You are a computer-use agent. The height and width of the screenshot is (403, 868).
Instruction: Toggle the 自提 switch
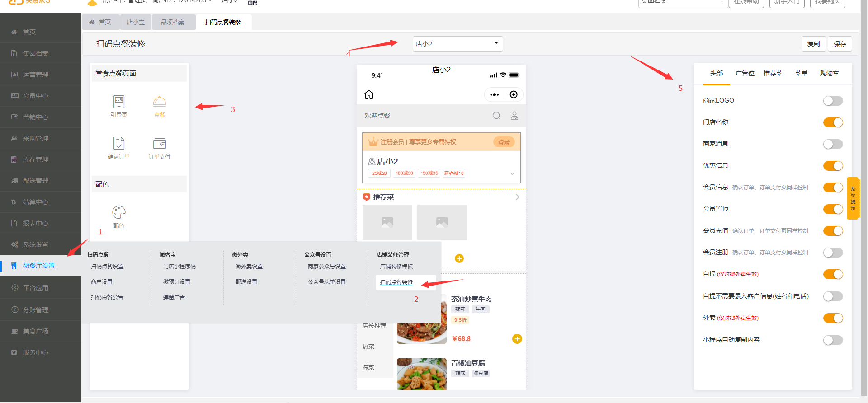pos(833,274)
